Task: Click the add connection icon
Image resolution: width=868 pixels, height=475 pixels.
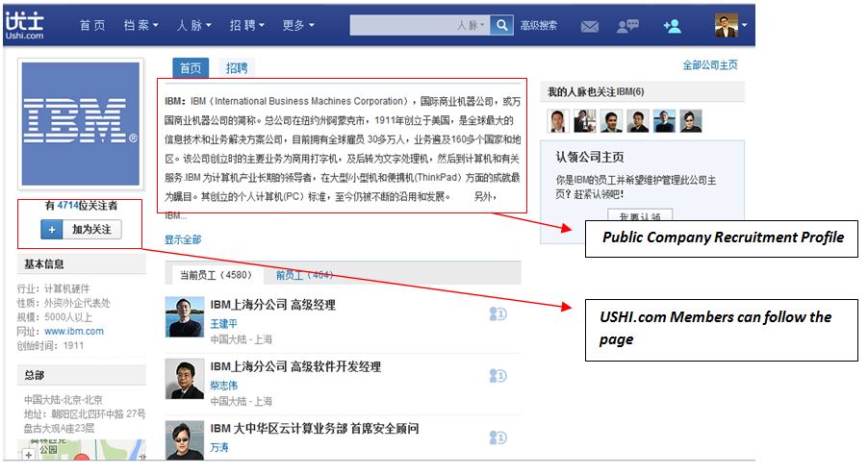Action: 672,26
